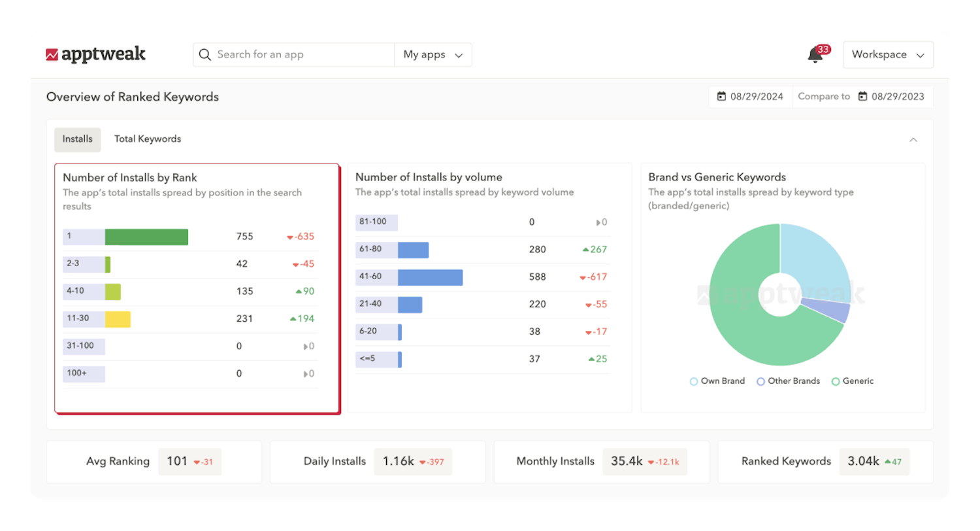
Task: Click the Compare to label
Action: point(824,96)
